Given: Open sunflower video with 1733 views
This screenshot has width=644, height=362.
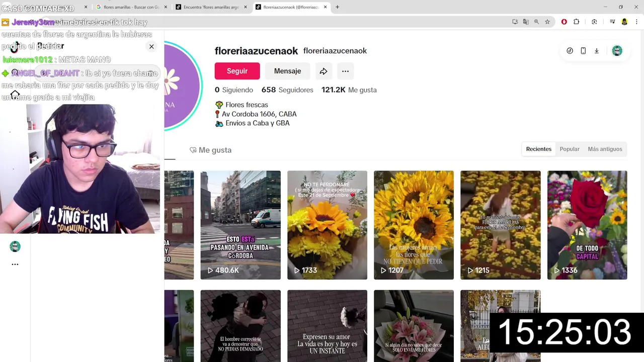Looking at the screenshot, I should [x=327, y=225].
